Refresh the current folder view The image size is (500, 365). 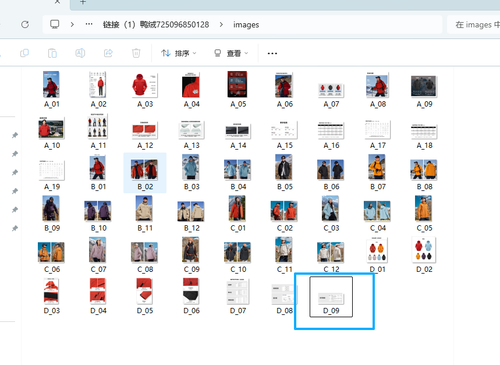(x=25, y=24)
